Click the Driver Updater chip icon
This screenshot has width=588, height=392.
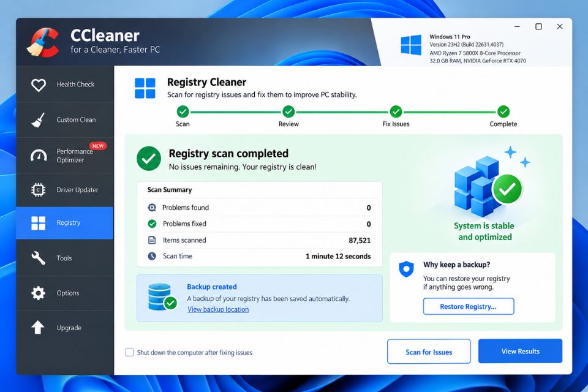38,190
